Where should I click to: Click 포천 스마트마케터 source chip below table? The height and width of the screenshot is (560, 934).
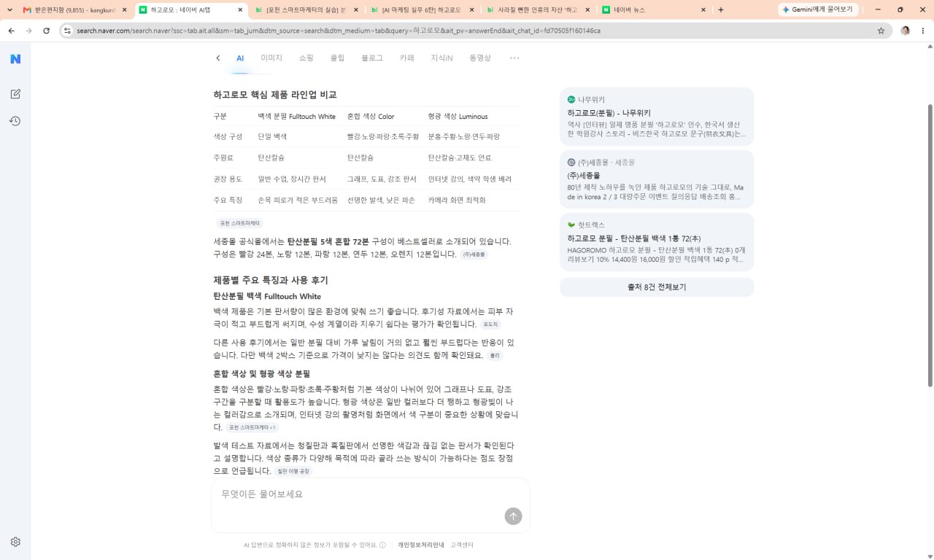pos(240,223)
